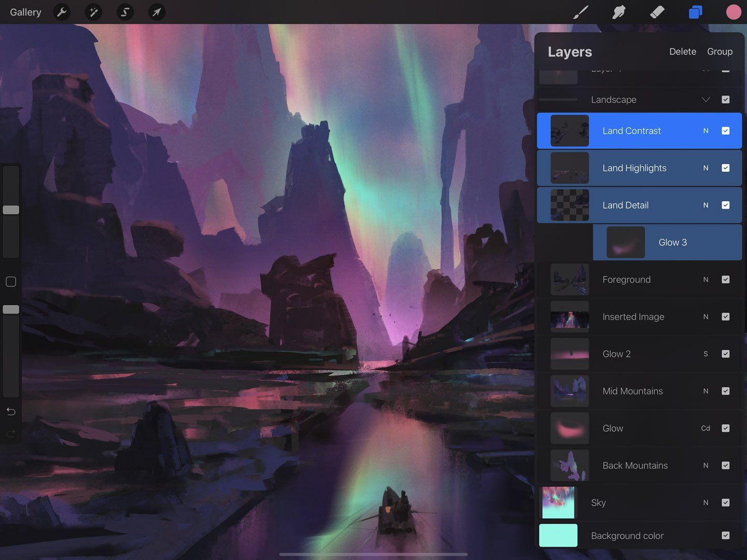Open blend mode for Land Contrast layer
The width and height of the screenshot is (747, 560).
pos(706,131)
